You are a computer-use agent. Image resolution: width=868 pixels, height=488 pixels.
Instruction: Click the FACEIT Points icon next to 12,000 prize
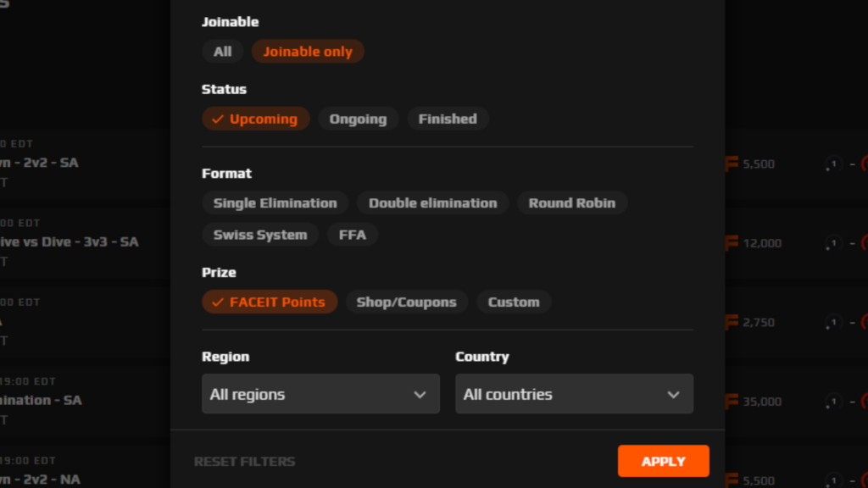coord(731,242)
